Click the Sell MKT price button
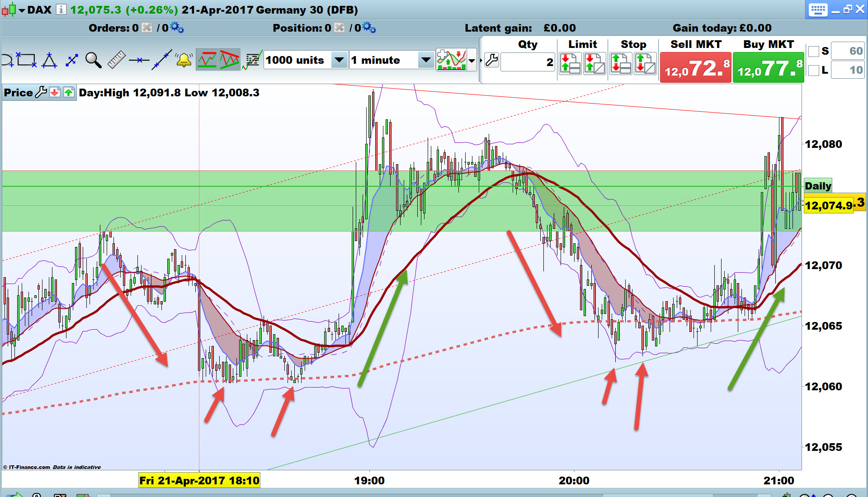Image resolution: width=868 pixels, height=497 pixels. point(695,68)
